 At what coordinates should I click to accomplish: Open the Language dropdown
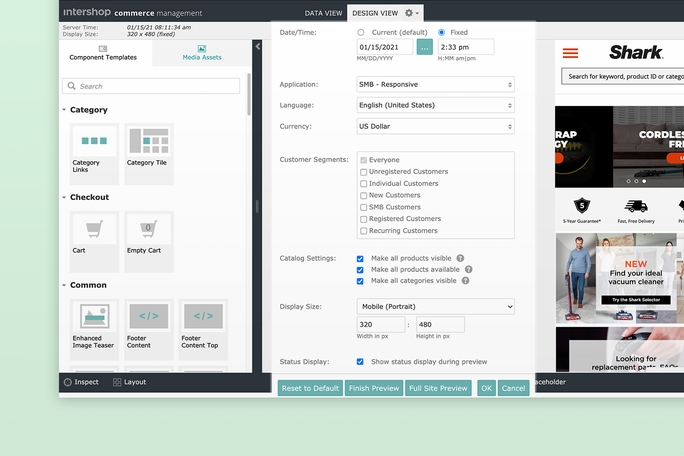[435, 105]
